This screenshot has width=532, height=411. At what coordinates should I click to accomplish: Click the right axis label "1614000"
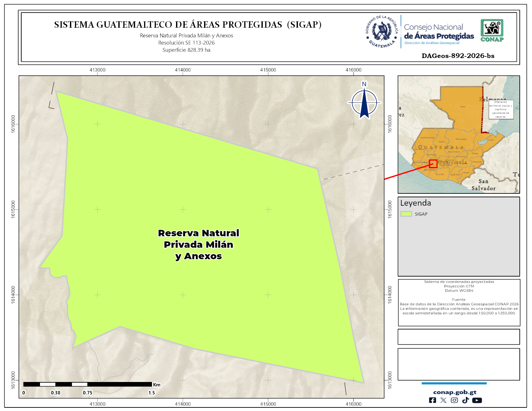390,295
